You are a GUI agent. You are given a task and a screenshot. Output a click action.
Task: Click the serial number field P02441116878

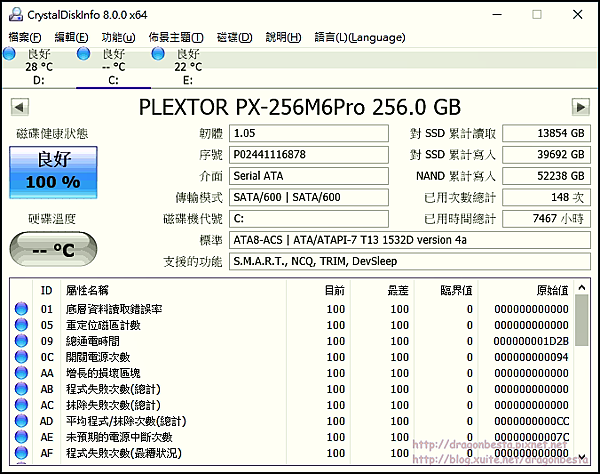coord(309,155)
